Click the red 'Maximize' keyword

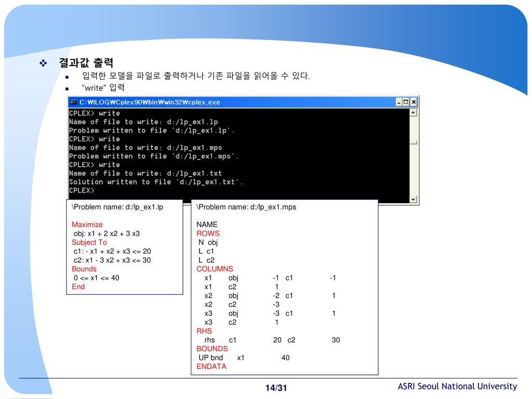coord(87,224)
